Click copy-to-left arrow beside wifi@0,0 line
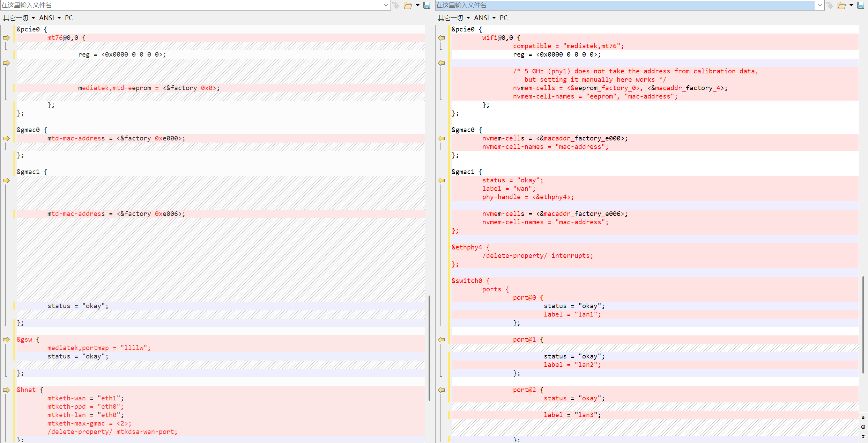This screenshot has height=443, width=868. tap(442, 38)
